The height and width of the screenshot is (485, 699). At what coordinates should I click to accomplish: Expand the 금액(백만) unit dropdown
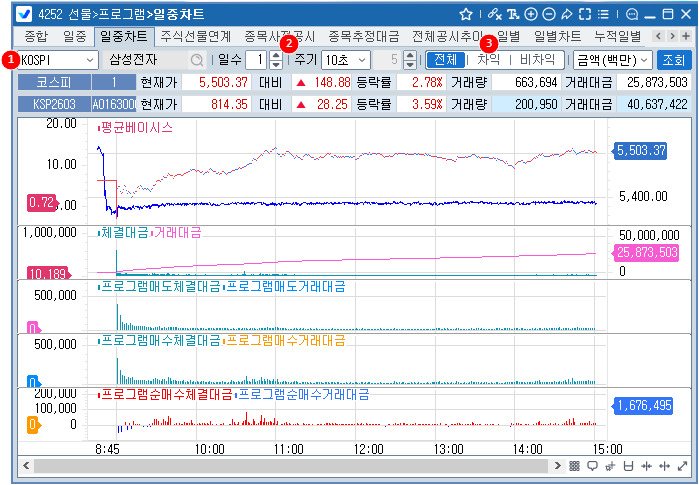tap(612, 60)
